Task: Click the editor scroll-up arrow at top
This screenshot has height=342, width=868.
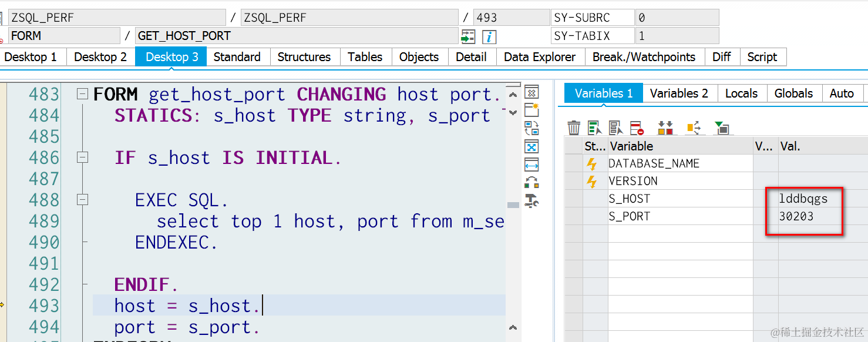Action: [513, 94]
